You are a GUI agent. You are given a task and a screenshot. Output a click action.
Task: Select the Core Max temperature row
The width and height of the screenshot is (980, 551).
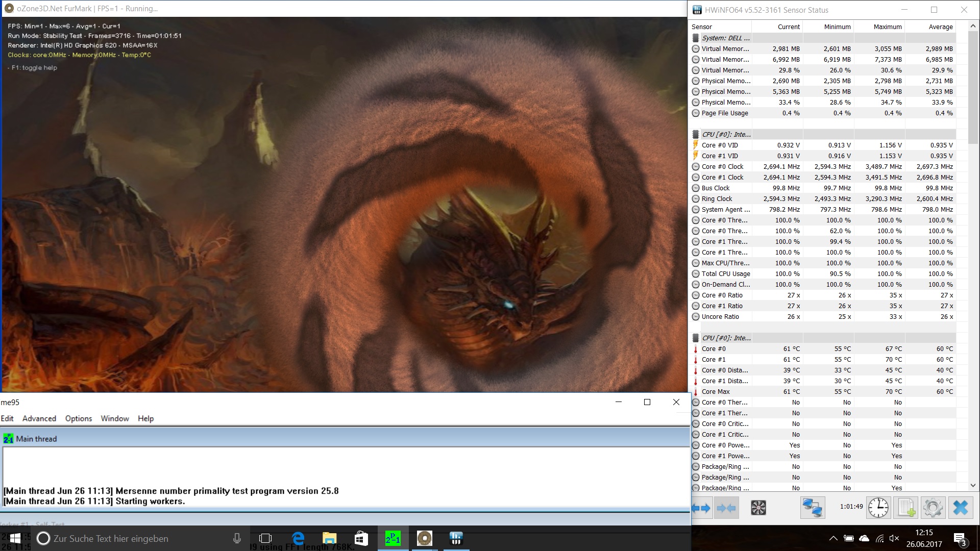point(716,391)
